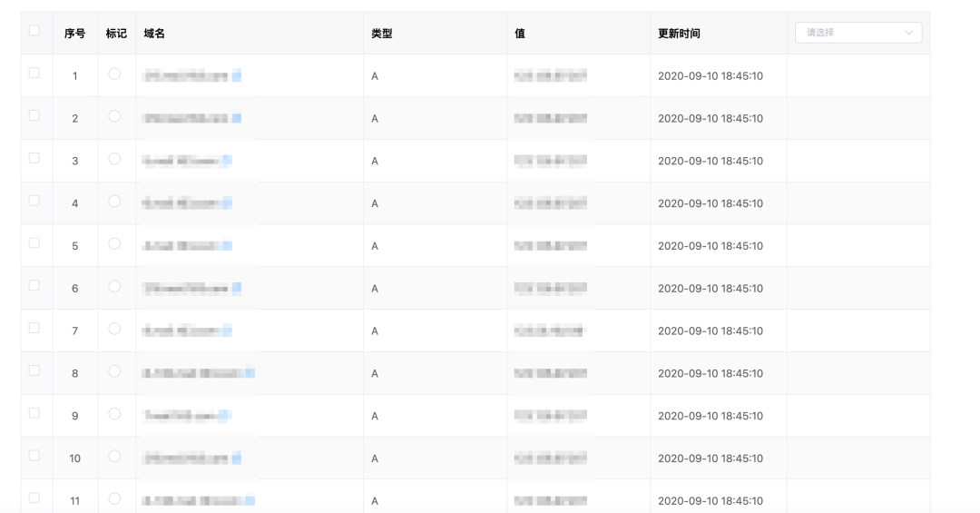Click the dropdown arrow of 请选择 selector
980x513 pixels.
pos(909,33)
